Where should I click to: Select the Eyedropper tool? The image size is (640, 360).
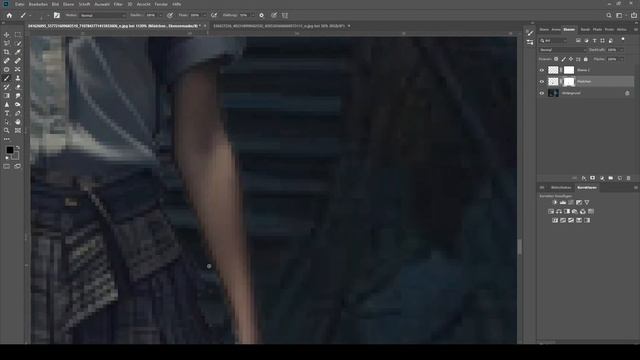coord(18,52)
